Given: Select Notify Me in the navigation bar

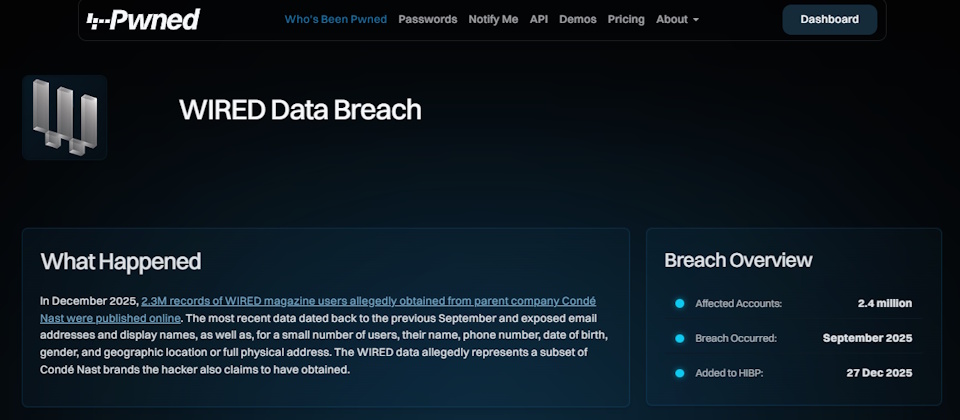Looking at the screenshot, I should pos(493,19).
